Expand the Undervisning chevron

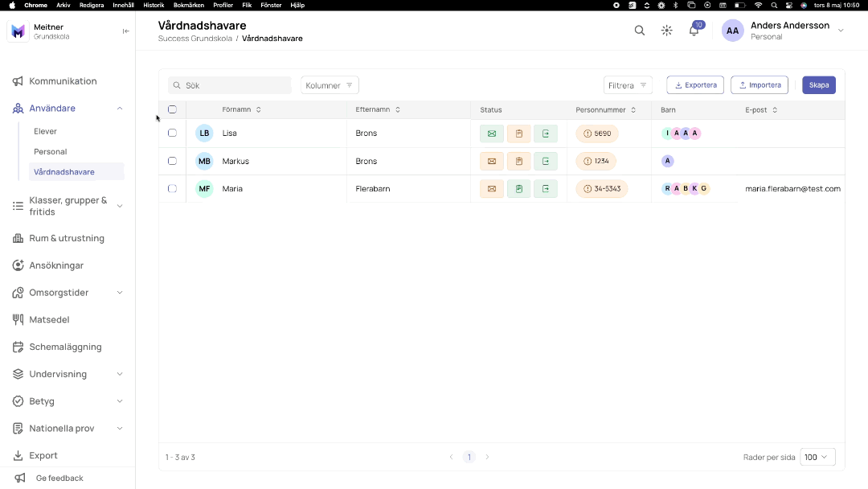coord(120,374)
